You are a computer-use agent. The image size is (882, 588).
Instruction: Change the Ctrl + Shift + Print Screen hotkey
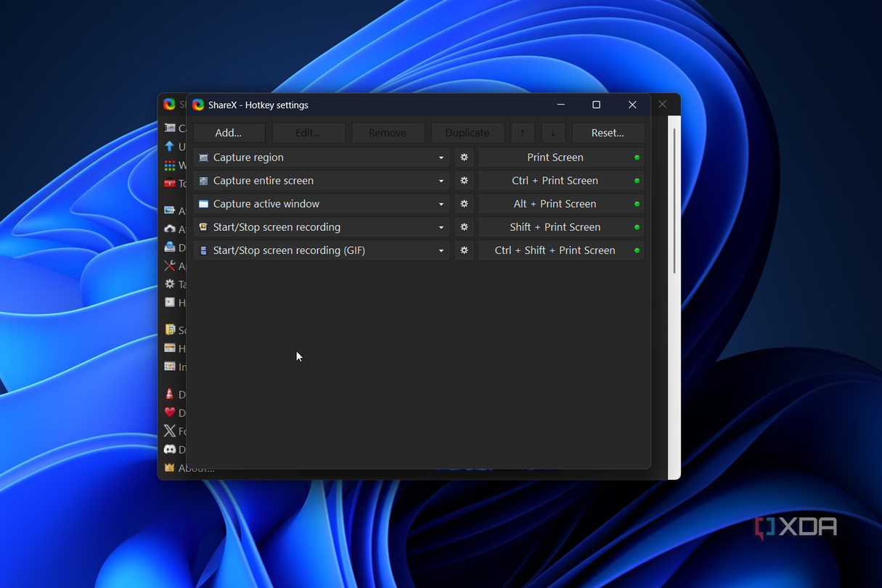560,250
